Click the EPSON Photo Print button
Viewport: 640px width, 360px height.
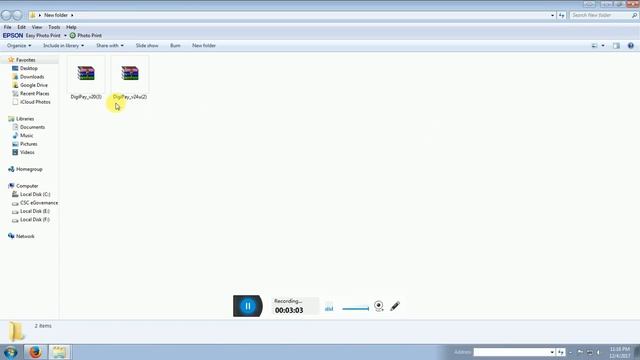86,36
